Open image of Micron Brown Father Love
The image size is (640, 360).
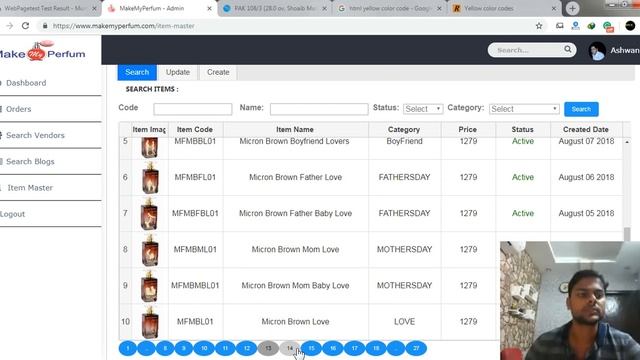tap(150, 178)
